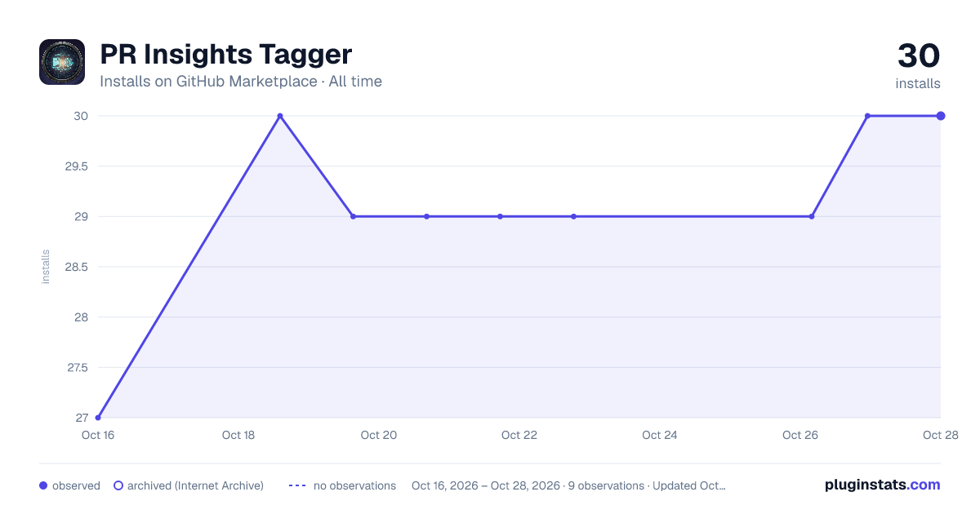Click the x-axis label Oct 22
Screen dimensions: 980x514
519,435
